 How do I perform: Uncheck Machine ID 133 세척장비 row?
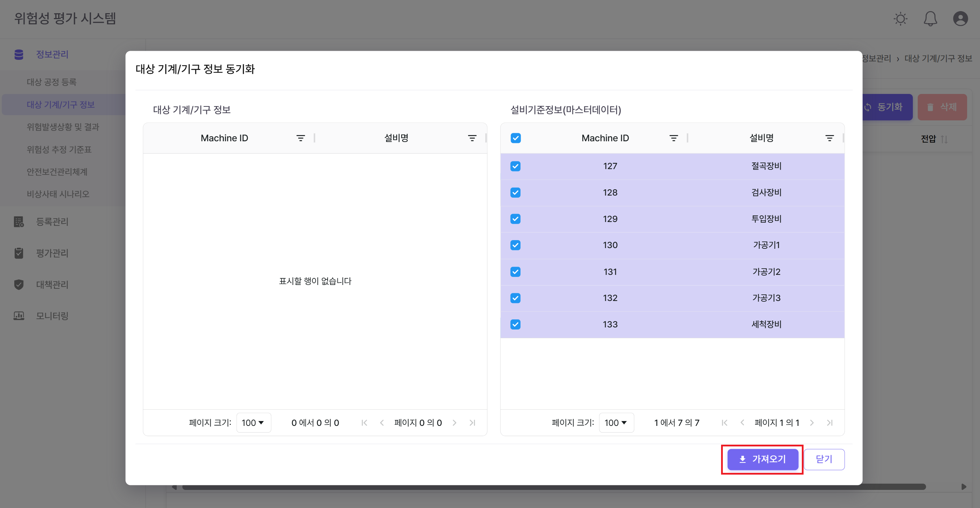pos(515,324)
